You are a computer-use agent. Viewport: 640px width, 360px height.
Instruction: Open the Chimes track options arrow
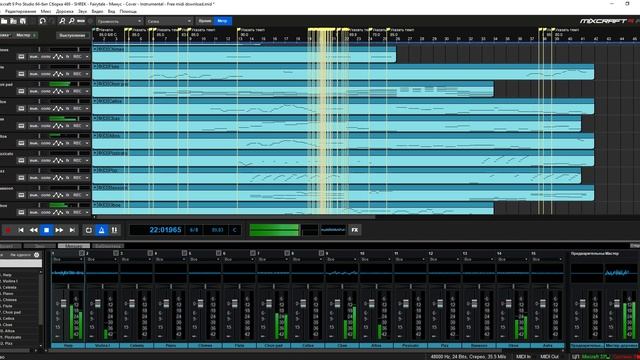87,57
